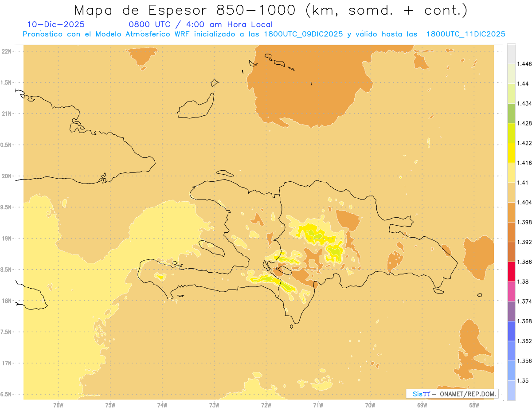Click the tan color bar segment between 1.404 and 1.41
Viewport: 532px width, 411px height.
click(x=511, y=192)
